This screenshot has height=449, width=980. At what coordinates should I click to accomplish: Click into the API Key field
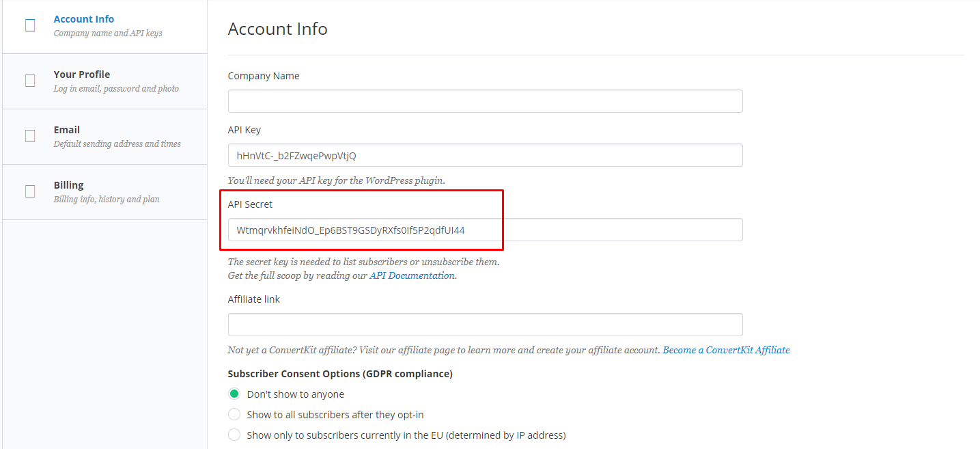coord(485,155)
